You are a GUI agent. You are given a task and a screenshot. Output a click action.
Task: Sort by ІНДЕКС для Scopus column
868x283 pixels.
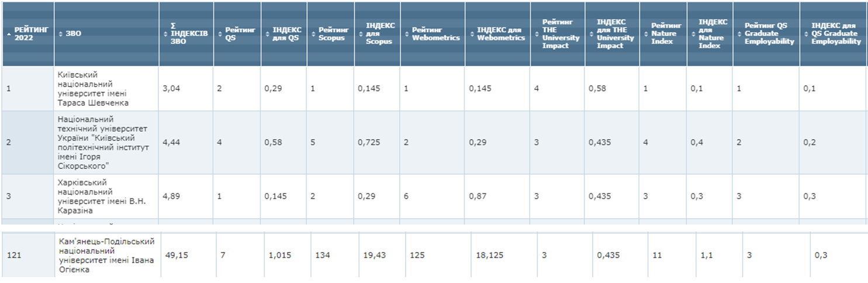[379, 34]
